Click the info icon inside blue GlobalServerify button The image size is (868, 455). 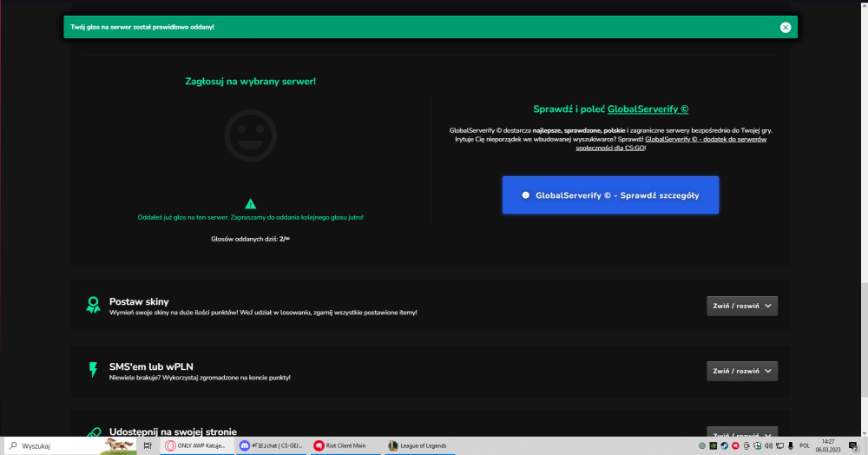(525, 195)
